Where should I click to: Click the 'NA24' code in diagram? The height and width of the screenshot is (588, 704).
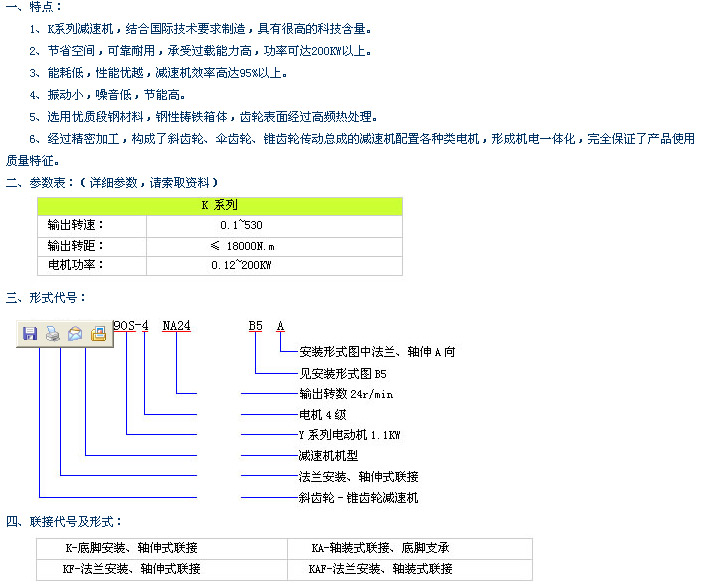176,326
